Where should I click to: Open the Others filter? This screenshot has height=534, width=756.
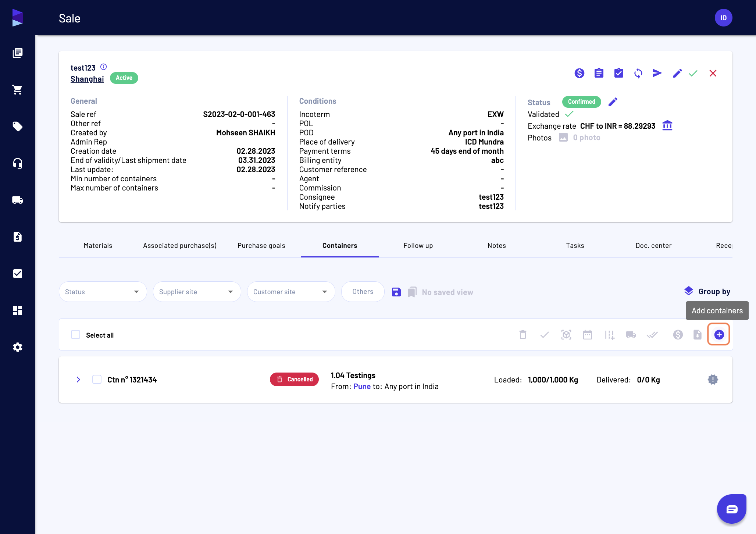click(363, 292)
